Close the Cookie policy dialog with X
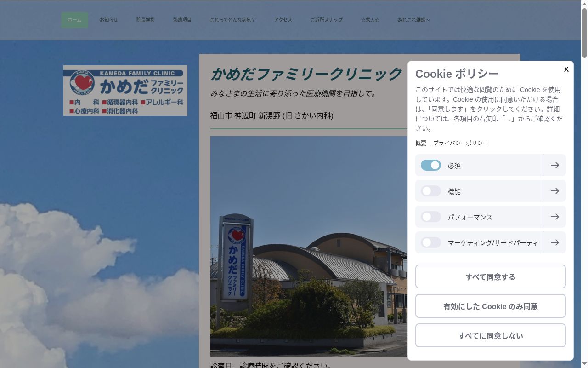 click(566, 69)
